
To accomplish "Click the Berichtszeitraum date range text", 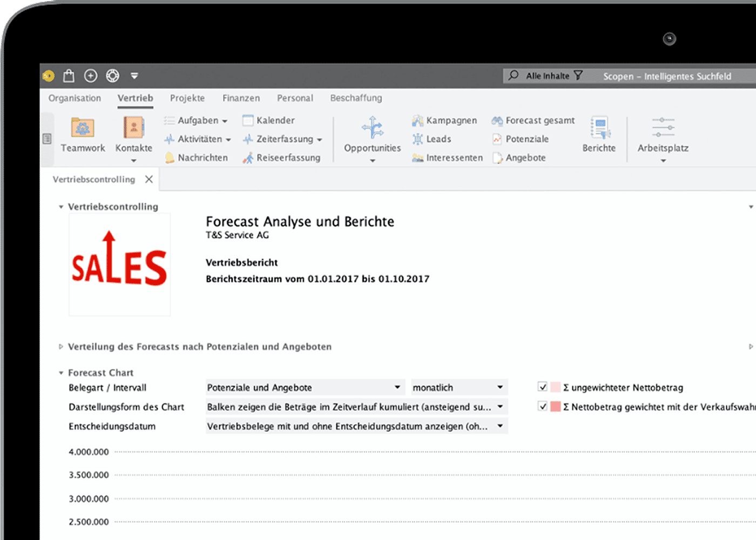I will tap(318, 279).
